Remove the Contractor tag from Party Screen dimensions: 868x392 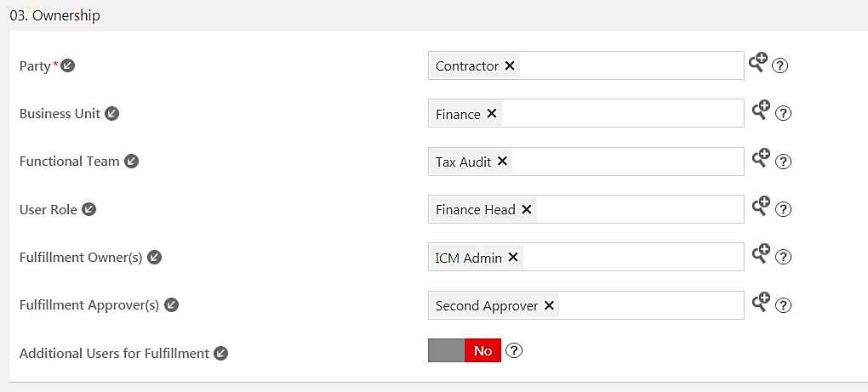[510, 65]
